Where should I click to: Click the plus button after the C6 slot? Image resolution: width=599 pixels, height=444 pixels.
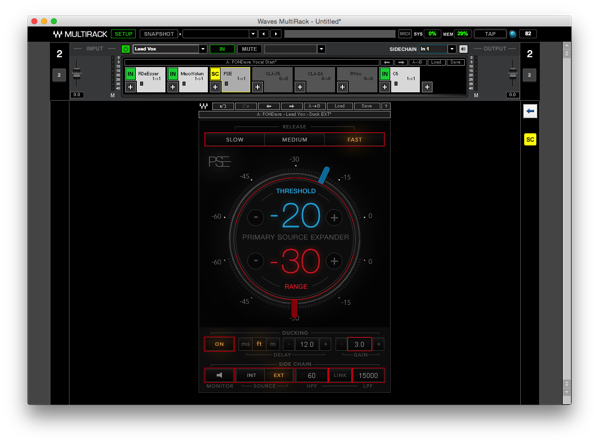point(427,87)
